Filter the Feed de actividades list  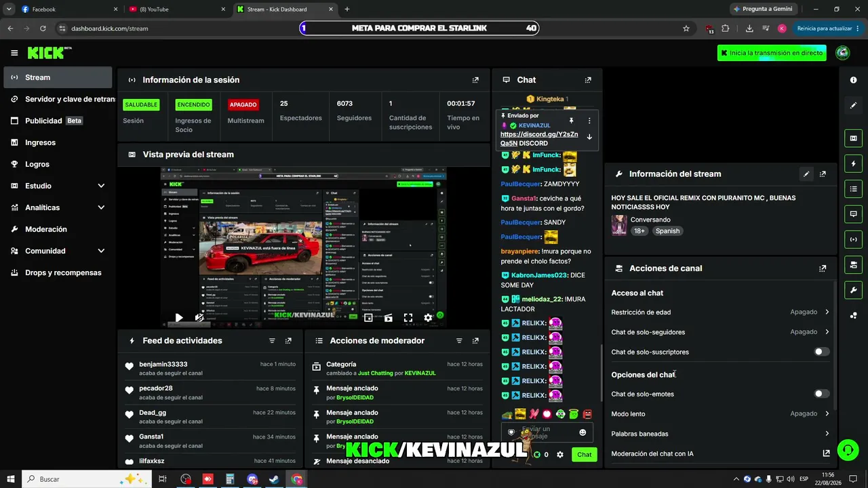point(272,341)
